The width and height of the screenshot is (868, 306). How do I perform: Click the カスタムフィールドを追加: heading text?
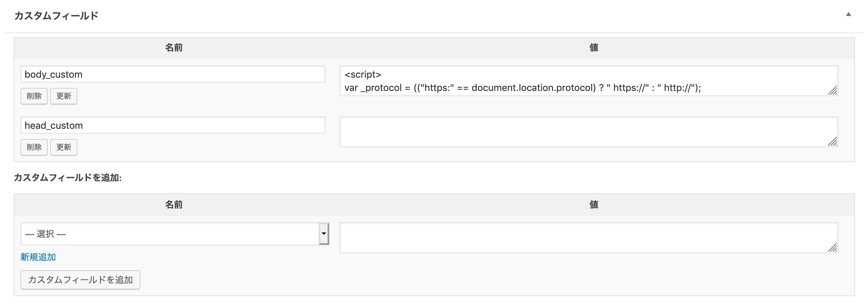tap(68, 178)
